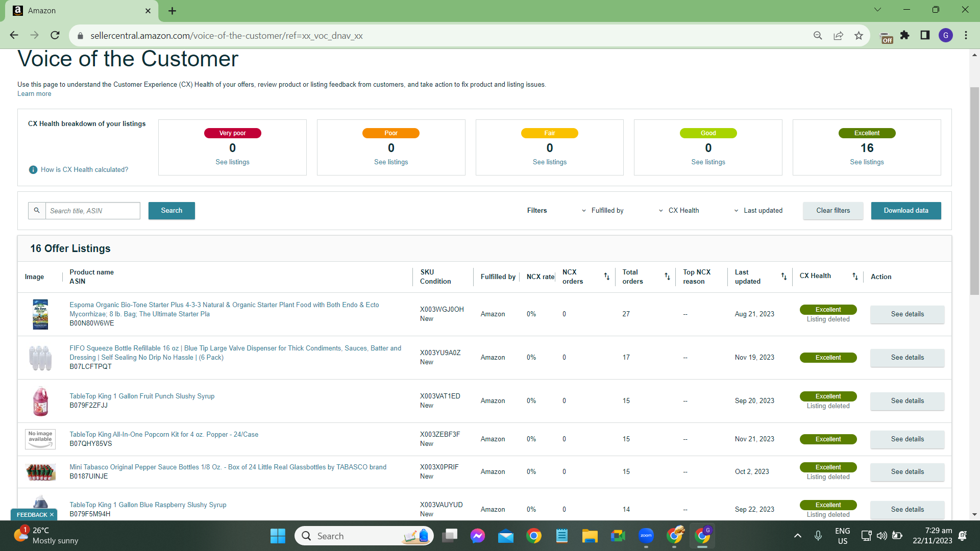This screenshot has height=551, width=980.
Task: Open Zoom from the taskbar
Action: point(646,536)
